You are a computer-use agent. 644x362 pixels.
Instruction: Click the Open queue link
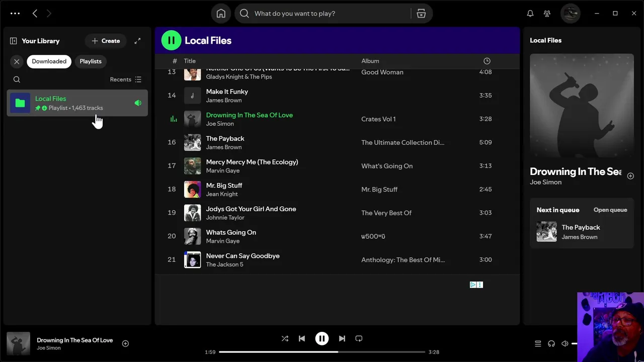(x=610, y=210)
